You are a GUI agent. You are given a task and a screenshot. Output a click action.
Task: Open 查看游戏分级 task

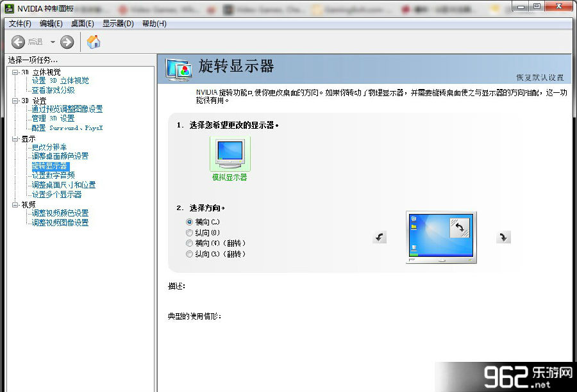(x=53, y=90)
